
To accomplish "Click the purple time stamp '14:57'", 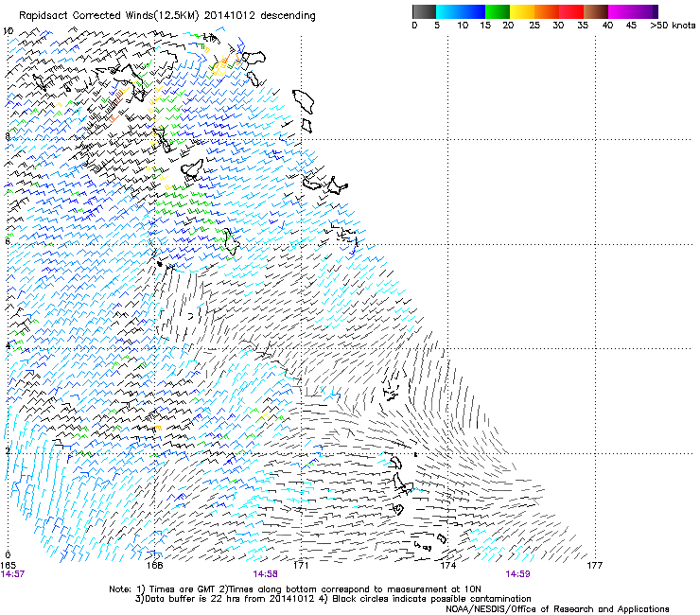I will [12, 574].
